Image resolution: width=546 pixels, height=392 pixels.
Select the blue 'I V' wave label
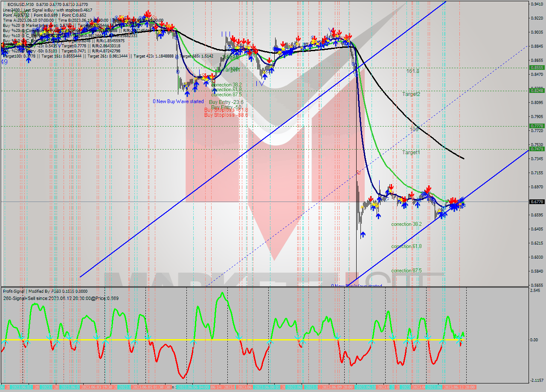[x=260, y=84]
